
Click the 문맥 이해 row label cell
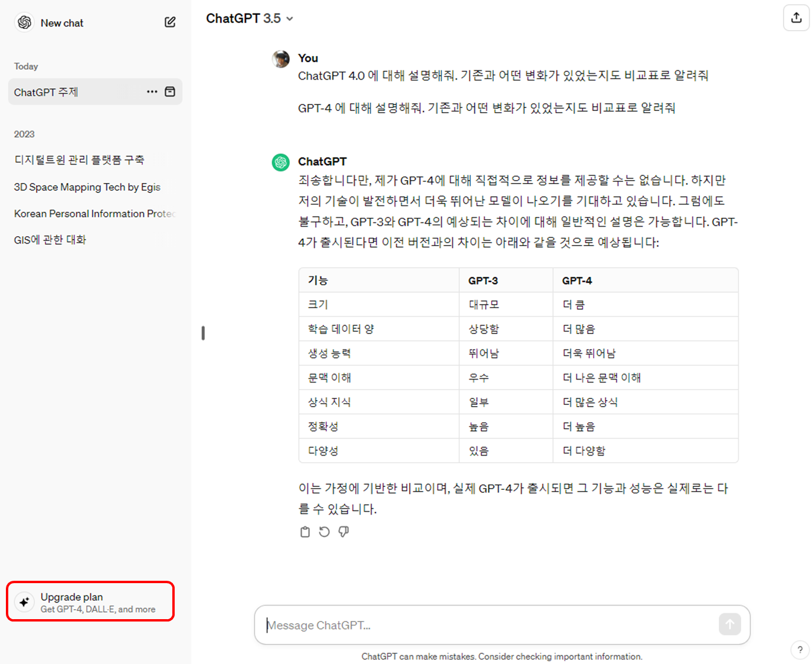tap(379, 377)
